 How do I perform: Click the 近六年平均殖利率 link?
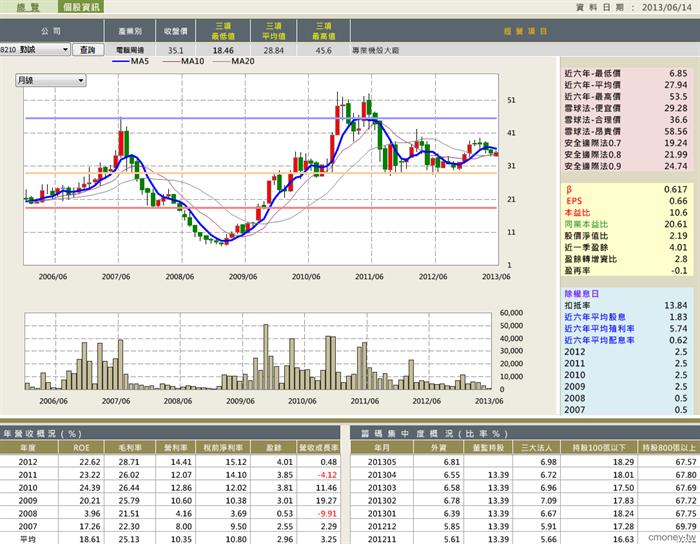point(599,328)
